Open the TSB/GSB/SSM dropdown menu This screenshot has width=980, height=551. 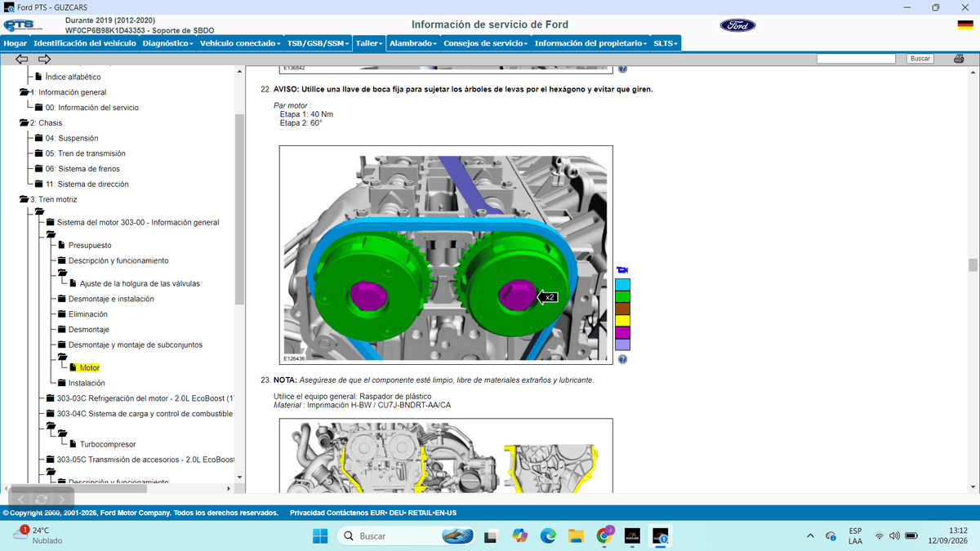click(318, 42)
